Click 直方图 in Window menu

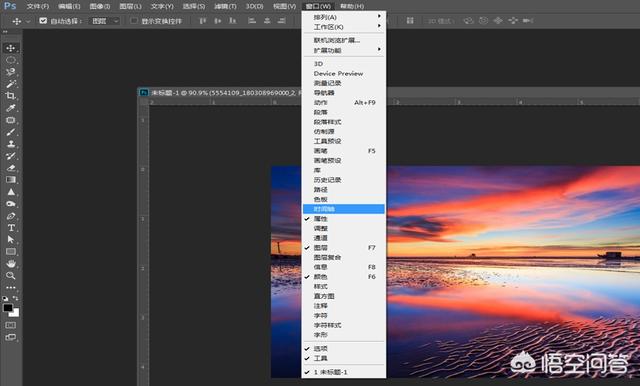tap(344, 296)
